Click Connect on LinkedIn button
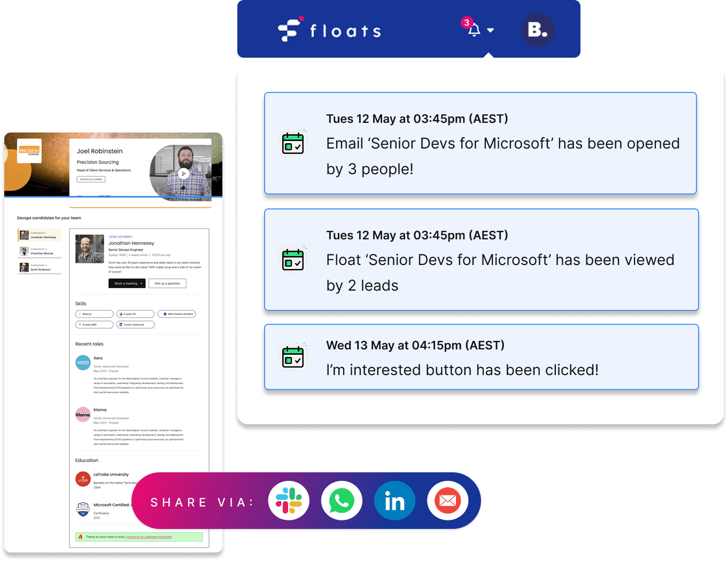The height and width of the screenshot is (561, 728). 91,180
